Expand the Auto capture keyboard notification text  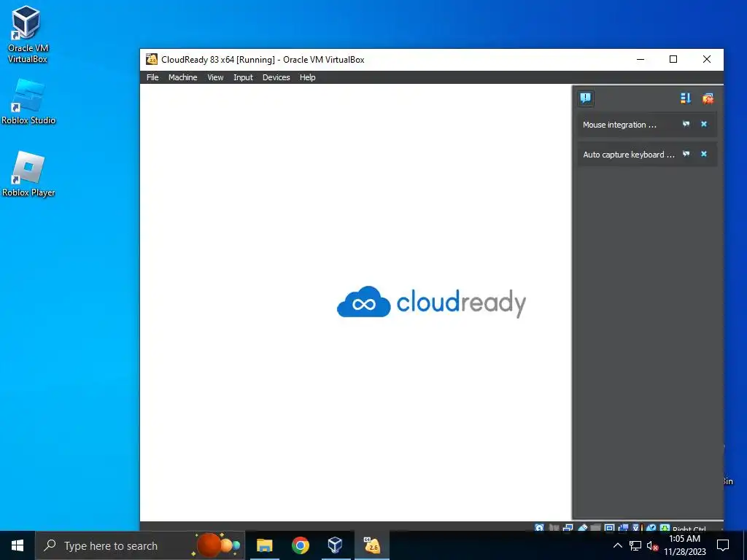[x=628, y=155]
